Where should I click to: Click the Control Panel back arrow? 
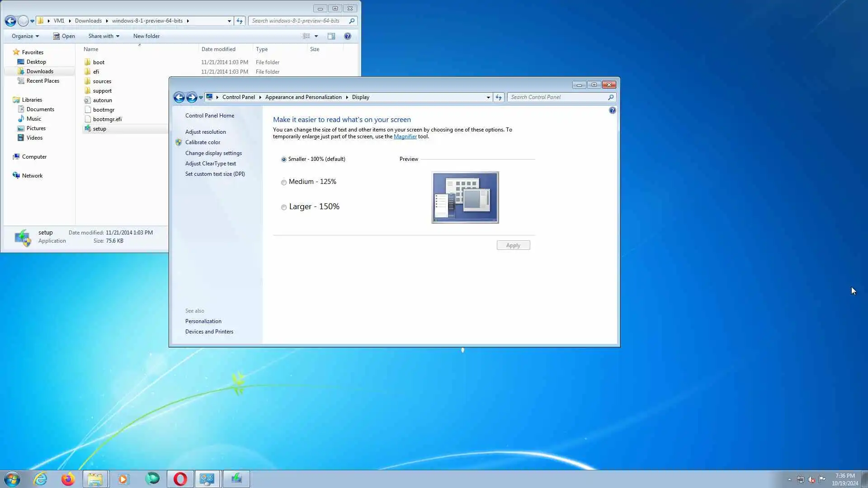[x=179, y=97]
